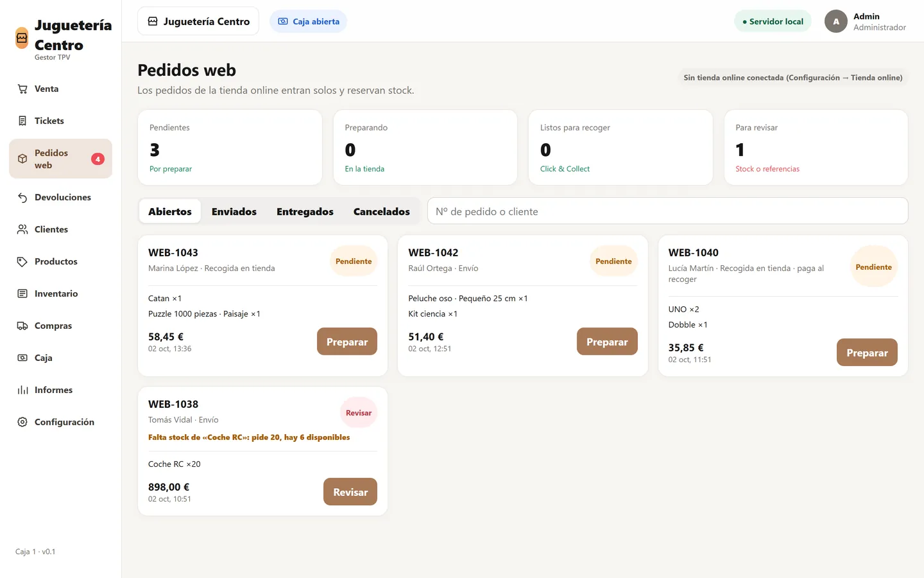Image resolution: width=924 pixels, height=578 pixels.
Task: Click the Pendiente status badge on WEB-1040
Action: point(873,267)
